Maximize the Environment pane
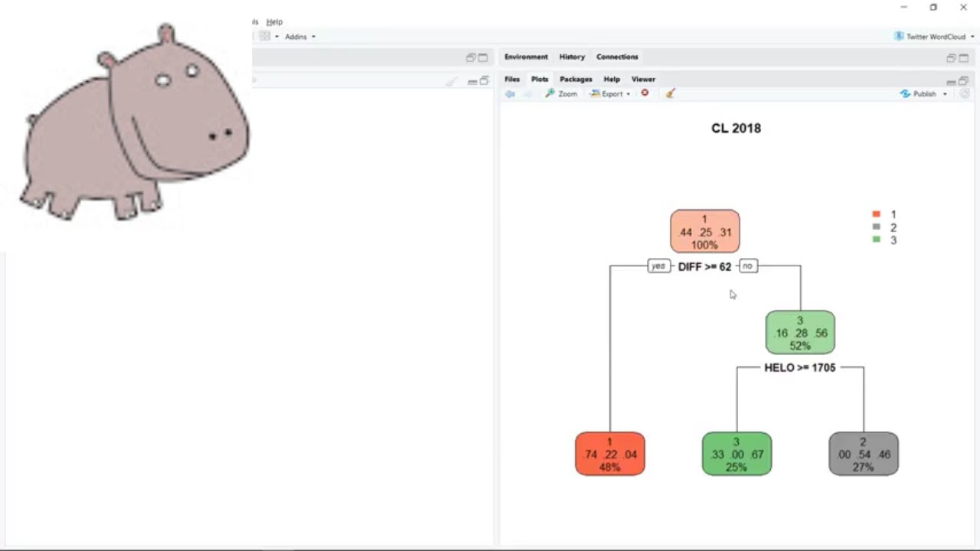 963,57
